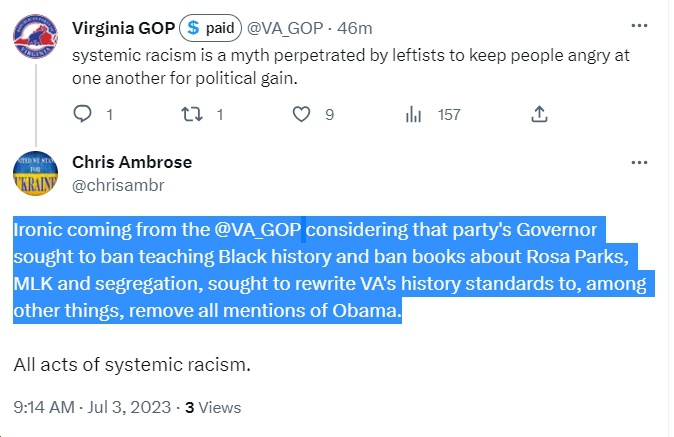This screenshot has height=437, width=674.
Task: Click the 157 views count number
Action: (x=449, y=115)
